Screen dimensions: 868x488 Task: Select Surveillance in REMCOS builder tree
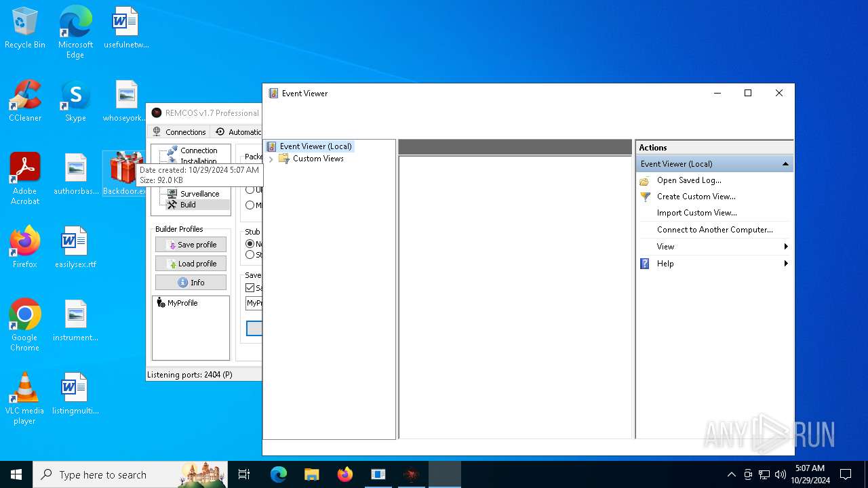point(199,194)
